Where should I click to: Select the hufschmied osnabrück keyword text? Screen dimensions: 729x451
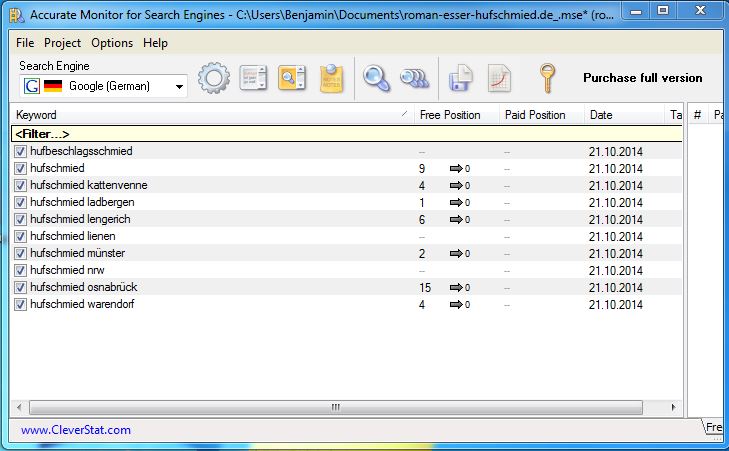84,287
